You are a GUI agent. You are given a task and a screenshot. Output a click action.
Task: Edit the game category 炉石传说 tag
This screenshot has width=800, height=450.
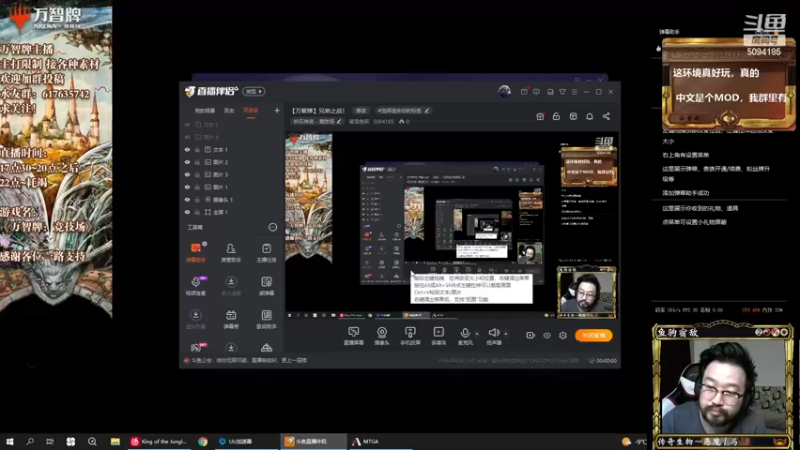pyautogui.click(x=317, y=121)
